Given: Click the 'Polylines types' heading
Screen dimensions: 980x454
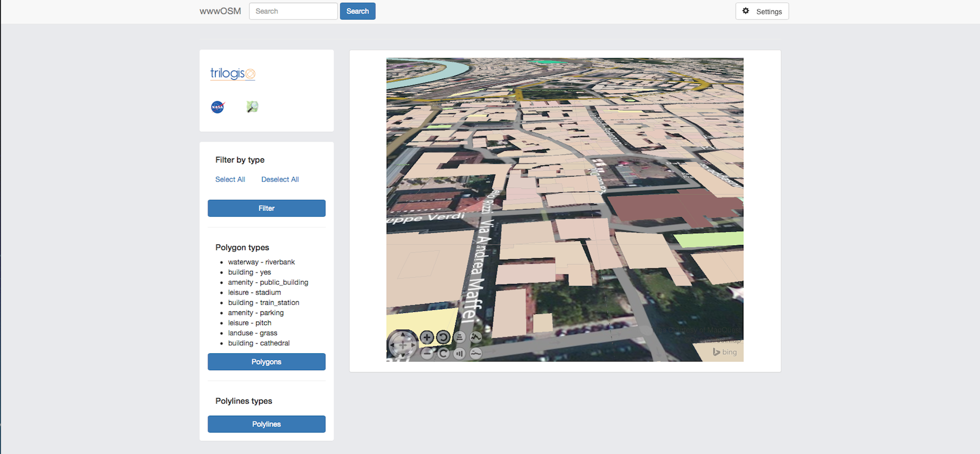Looking at the screenshot, I should tap(244, 401).
